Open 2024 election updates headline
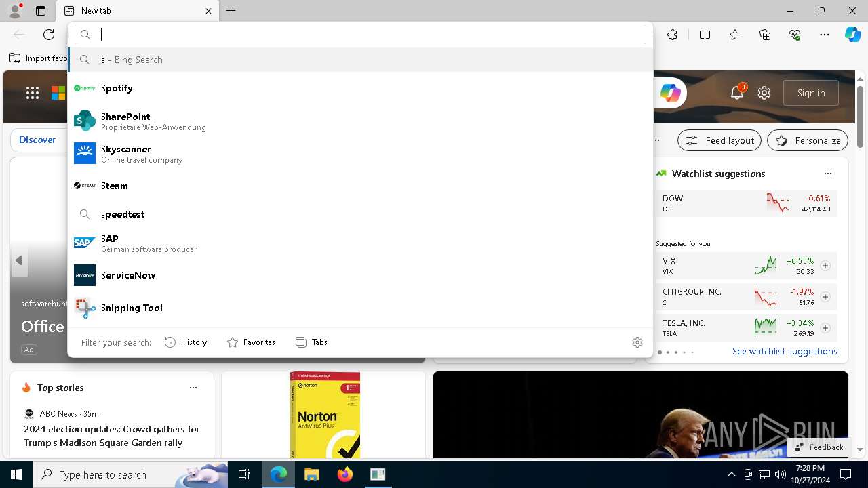The width and height of the screenshot is (868, 488). tap(112, 436)
